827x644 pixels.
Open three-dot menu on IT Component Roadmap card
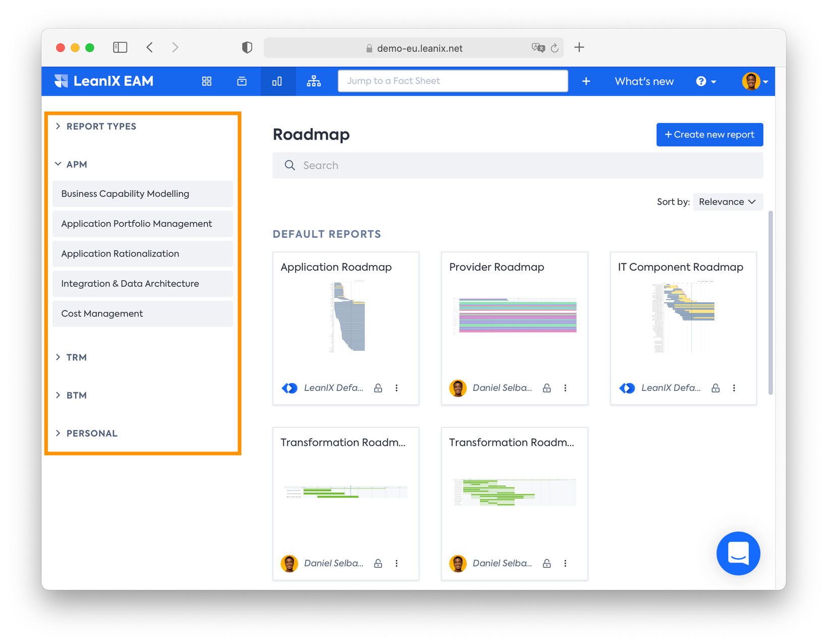(734, 388)
